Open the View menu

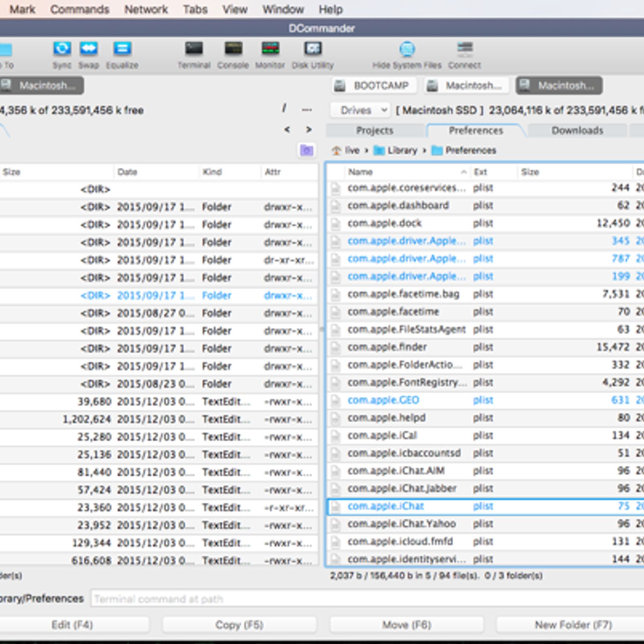click(235, 9)
